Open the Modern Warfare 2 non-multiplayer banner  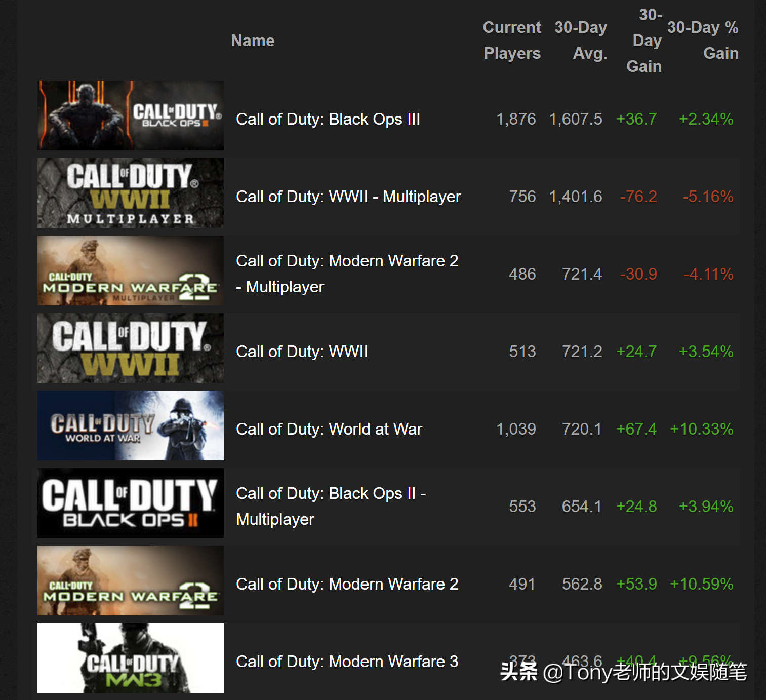click(131, 580)
